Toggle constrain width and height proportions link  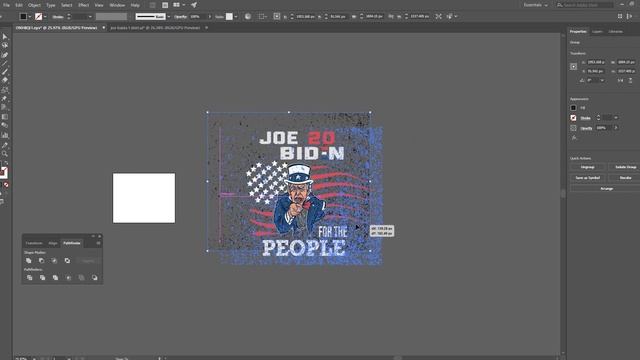[x=391, y=16]
